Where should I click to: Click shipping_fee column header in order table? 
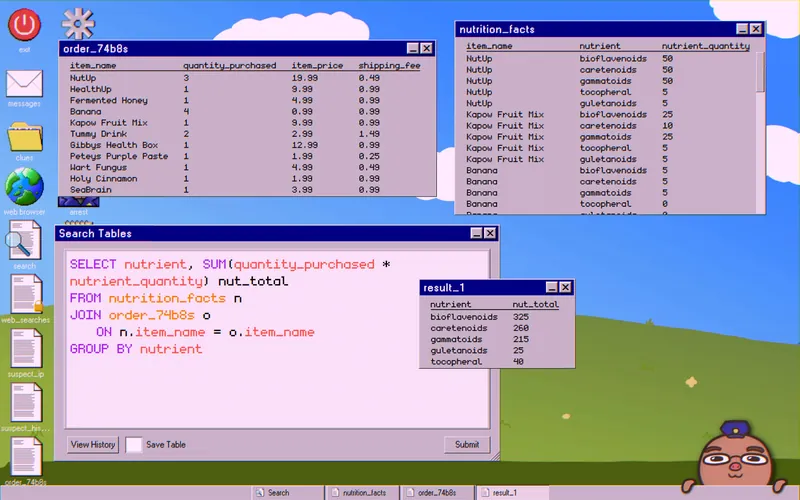tap(389, 65)
